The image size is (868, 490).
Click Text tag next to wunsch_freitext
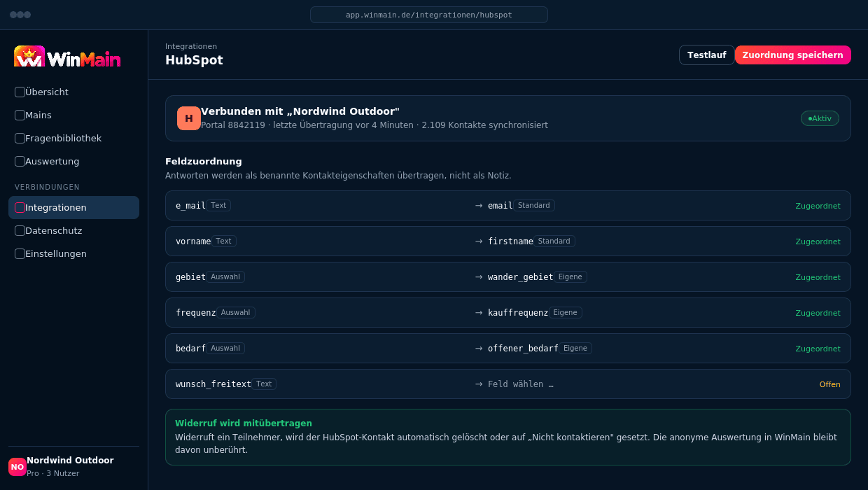[264, 384]
